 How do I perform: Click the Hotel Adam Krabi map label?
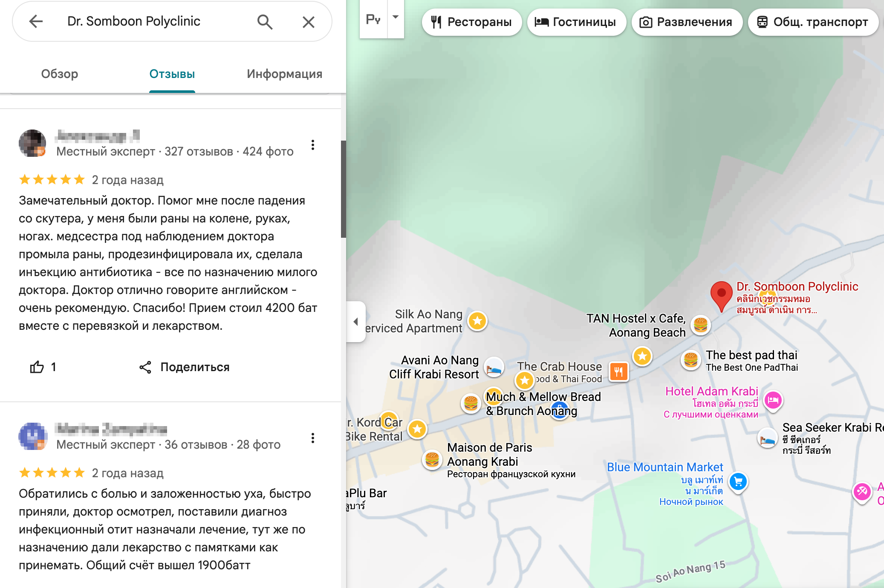click(712, 391)
